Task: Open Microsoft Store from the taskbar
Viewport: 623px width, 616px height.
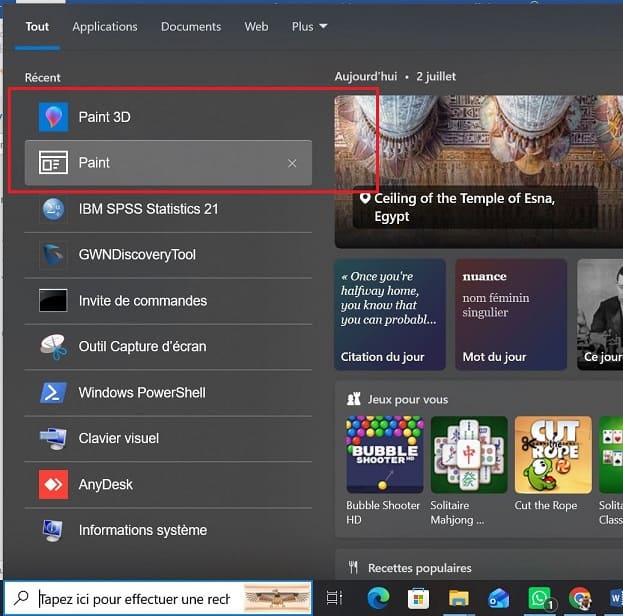Action: pyautogui.click(x=418, y=598)
